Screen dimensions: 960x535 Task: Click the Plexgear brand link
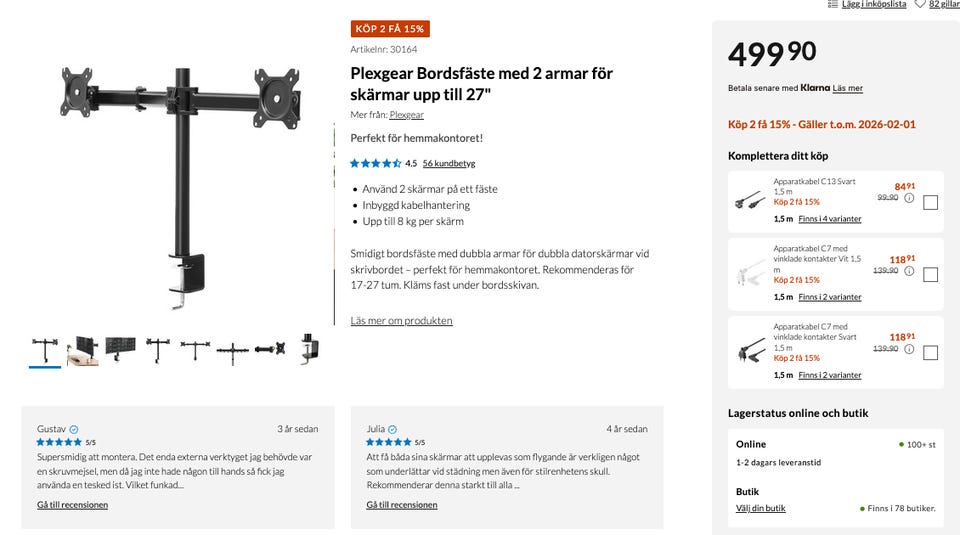406,115
